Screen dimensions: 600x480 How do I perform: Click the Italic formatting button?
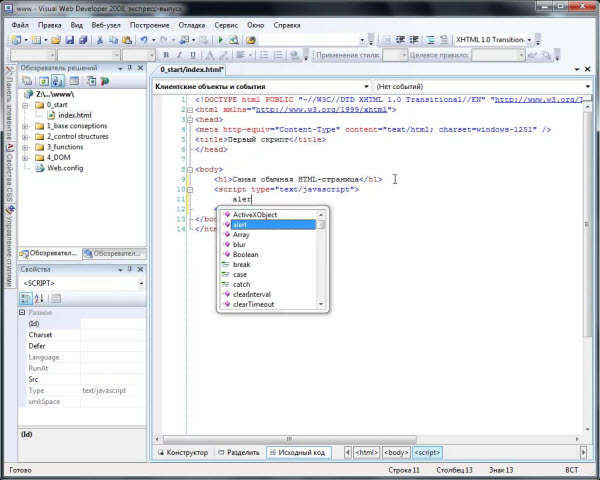pos(178,55)
